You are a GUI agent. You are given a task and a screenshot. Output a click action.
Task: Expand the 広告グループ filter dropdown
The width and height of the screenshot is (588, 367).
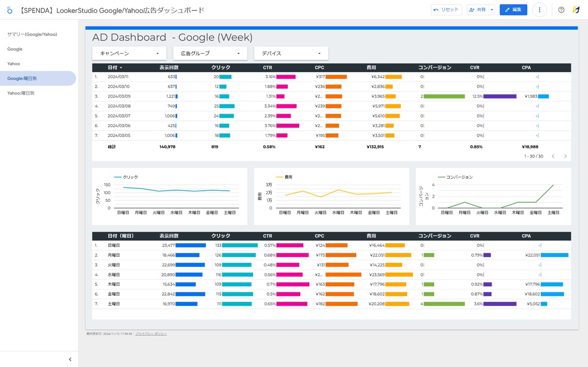[x=210, y=53]
